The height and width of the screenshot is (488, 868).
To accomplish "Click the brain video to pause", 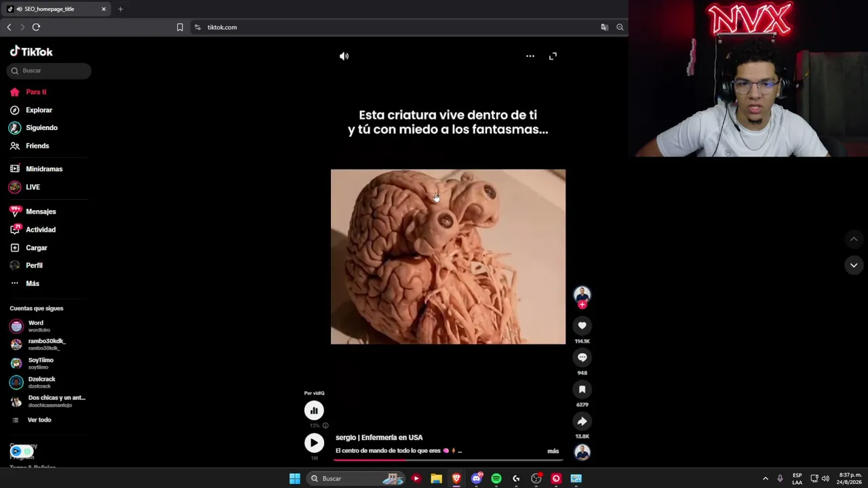I will pyautogui.click(x=448, y=257).
